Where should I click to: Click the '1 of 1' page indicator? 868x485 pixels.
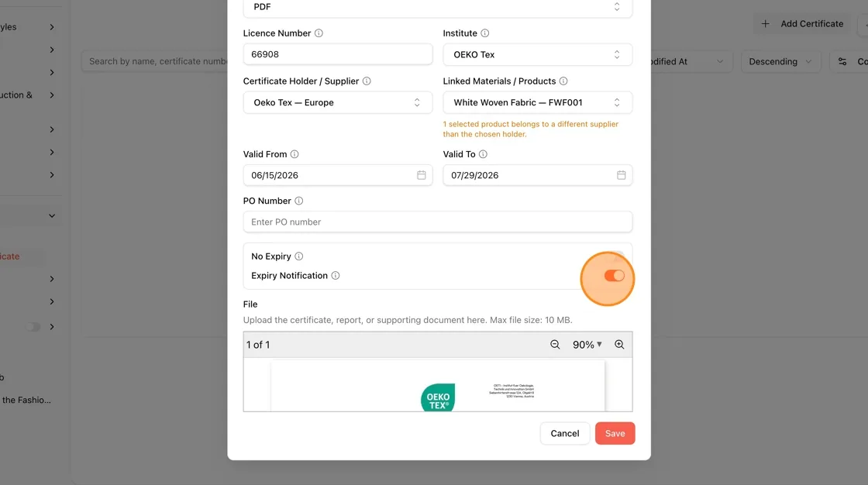pyautogui.click(x=258, y=344)
